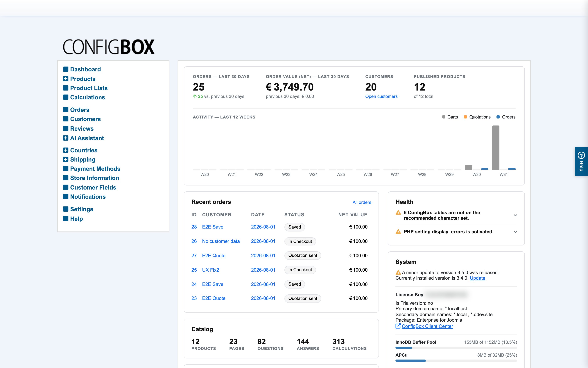Click the warning icon beside minor update notice
Screen dimensions: 588x368
pyautogui.click(x=398, y=272)
